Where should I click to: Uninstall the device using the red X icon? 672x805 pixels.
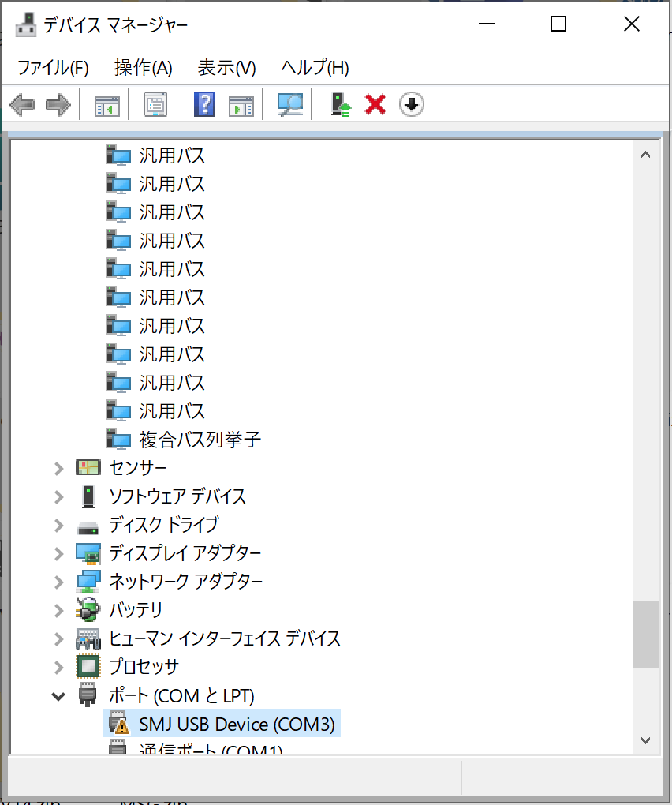(376, 104)
